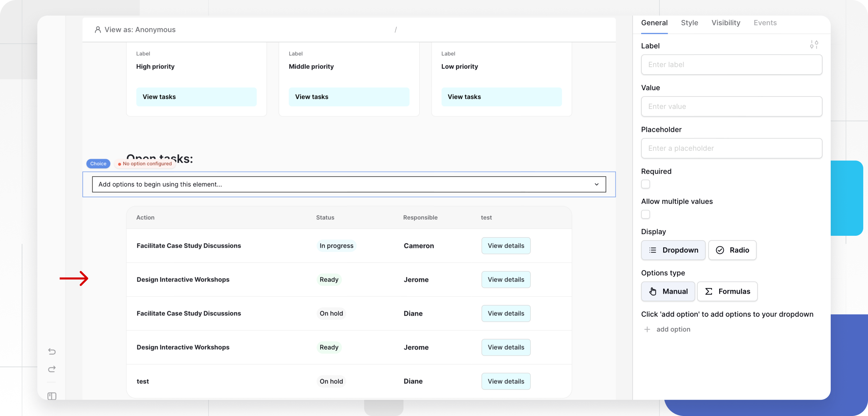Select the Dropdown display mode
The height and width of the screenshot is (416, 868).
[673, 250]
